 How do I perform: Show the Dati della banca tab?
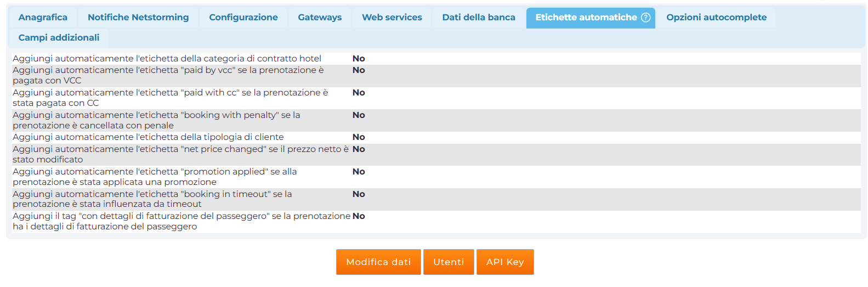click(x=479, y=18)
